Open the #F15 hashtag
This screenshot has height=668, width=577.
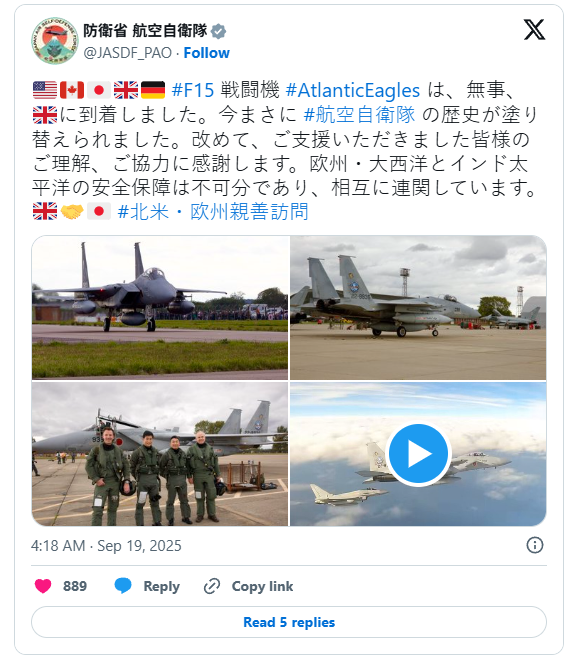[x=193, y=90]
